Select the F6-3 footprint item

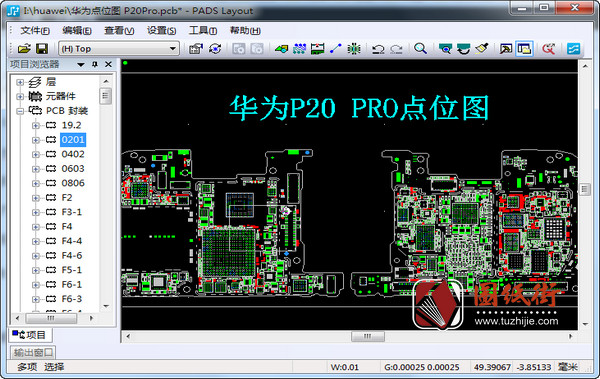72,299
